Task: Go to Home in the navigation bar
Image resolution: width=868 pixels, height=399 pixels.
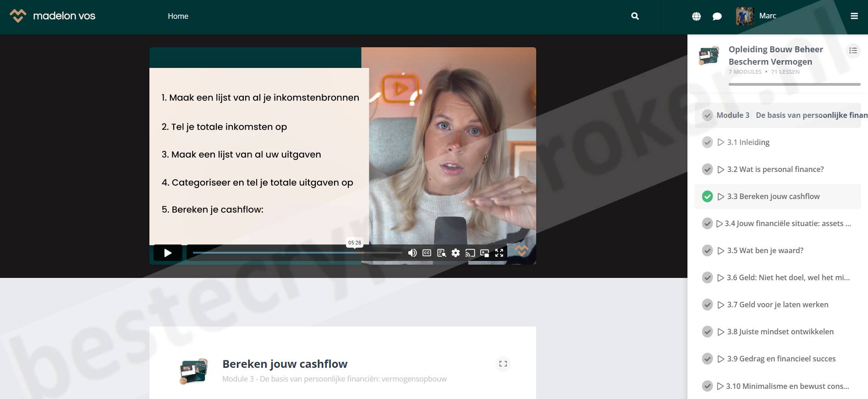Action: (178, 16)
